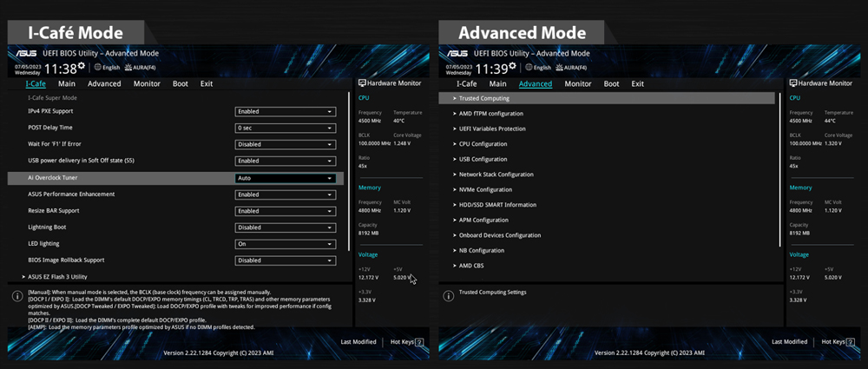Open the POST Delay Time dropdown

(285, 128)
